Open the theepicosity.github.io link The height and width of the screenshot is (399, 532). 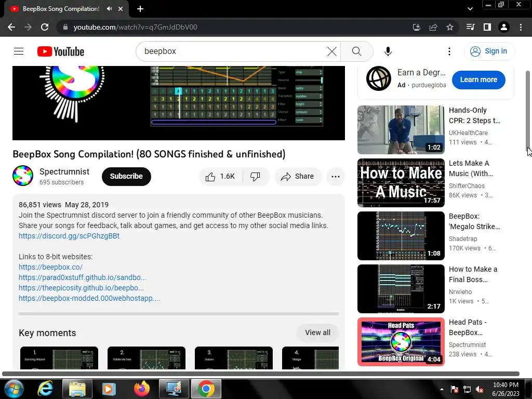point(81,288)
